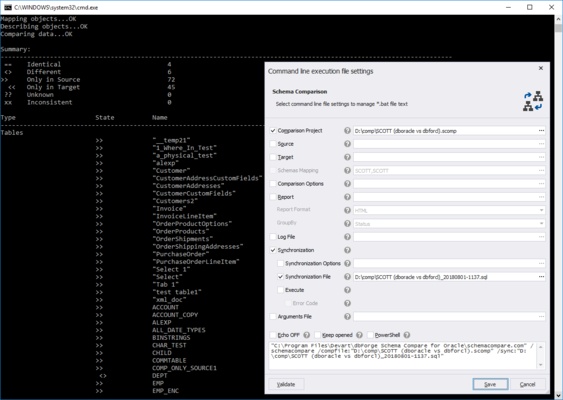Click the Source input field
This screenshot has height=400, width=563.
coord(449,144)
